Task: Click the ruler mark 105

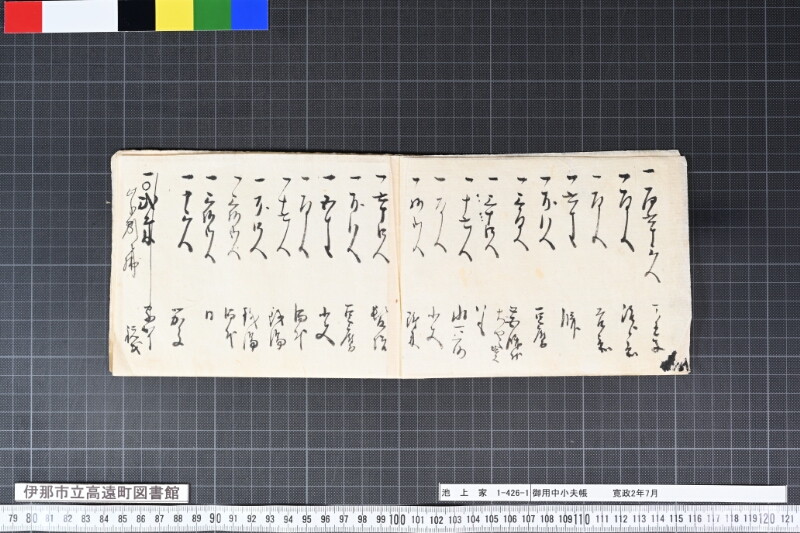Action: pyautogui.click(x=491, y=520)
